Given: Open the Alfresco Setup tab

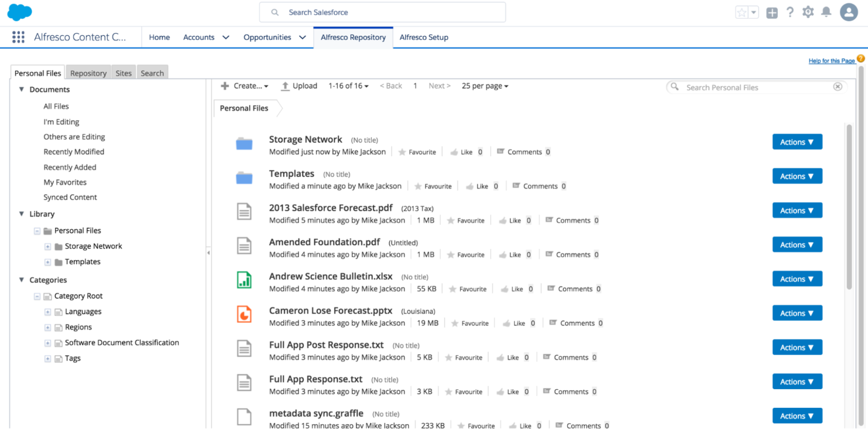Looking at the screenshot, I should tap(424, 37).
